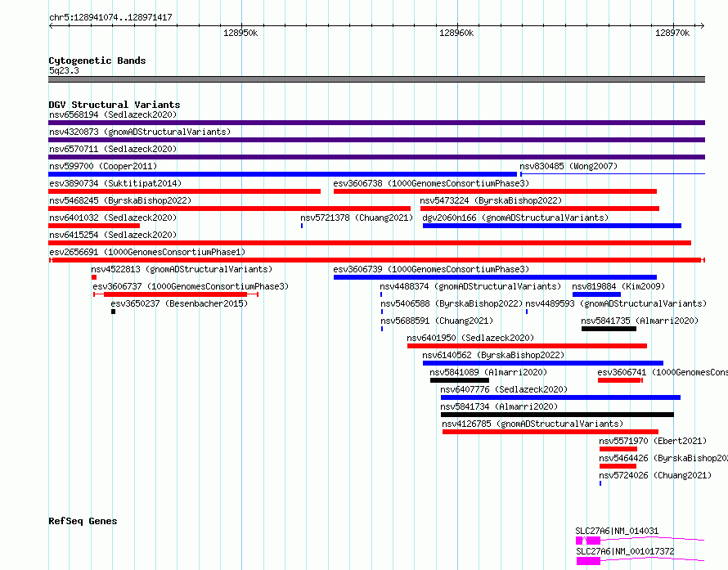Viewport: 728px width, 570px height.
Task: Click dgv2060n166 (gnomADStructuralVariants) label
Action: click(x=515, y=218)
